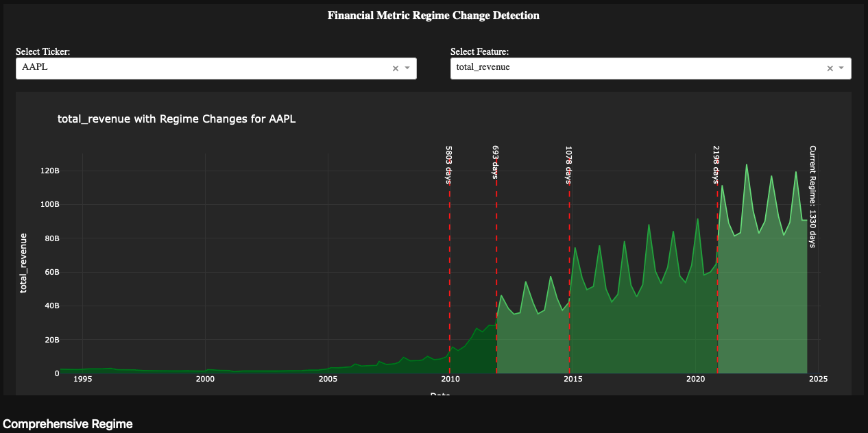Click the 1995 tick on the date axis
The width and height of the screenshot is (868, 433).
coord(82,379)
